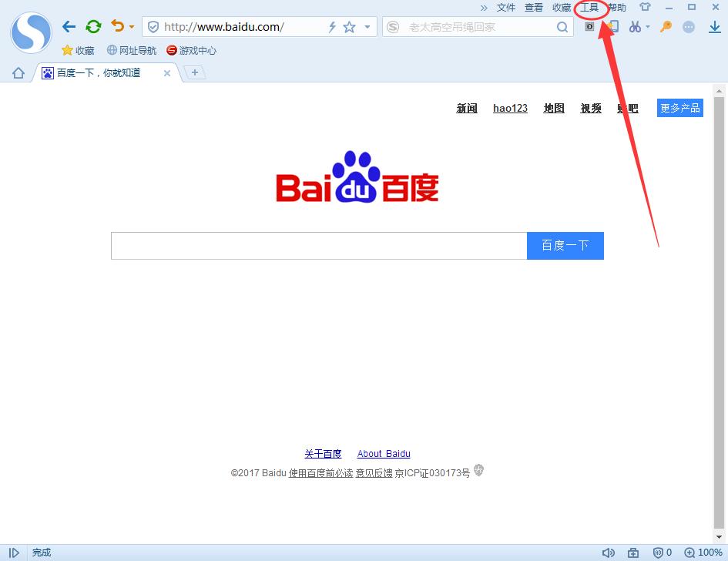The height and width of the screenshot is (561, 728).
Task: Click the scrollbar down arrow
Action: pos(719,537)
